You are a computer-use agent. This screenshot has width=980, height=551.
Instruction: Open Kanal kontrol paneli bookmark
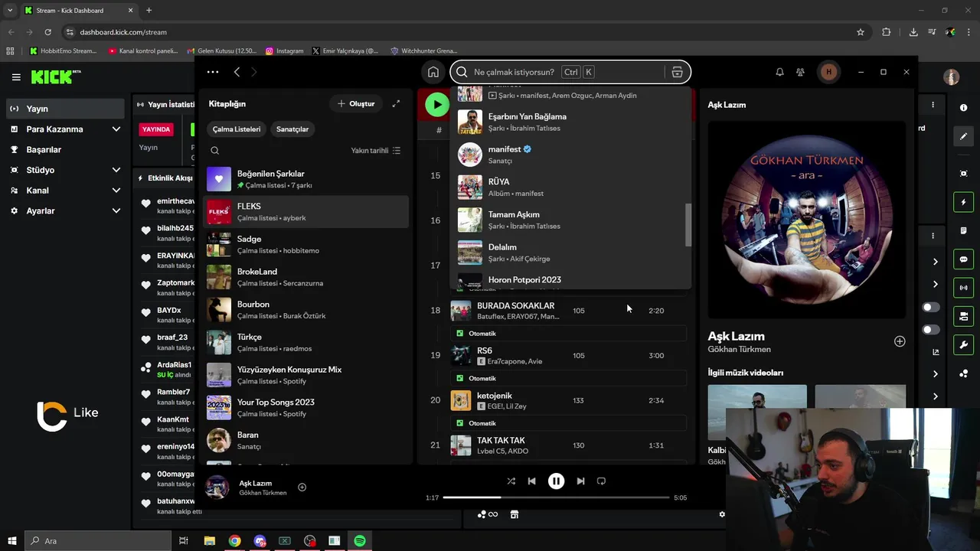143,51
